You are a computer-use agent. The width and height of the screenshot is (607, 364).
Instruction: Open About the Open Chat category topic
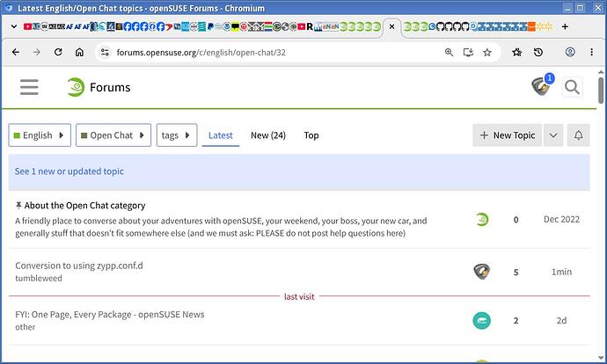click(x=84, y=206)
